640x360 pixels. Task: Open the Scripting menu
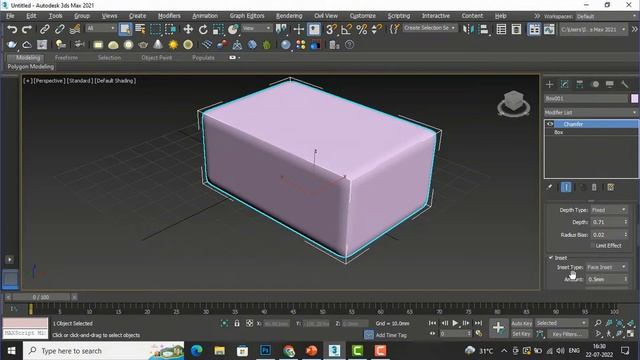click(x=399, y=16)
